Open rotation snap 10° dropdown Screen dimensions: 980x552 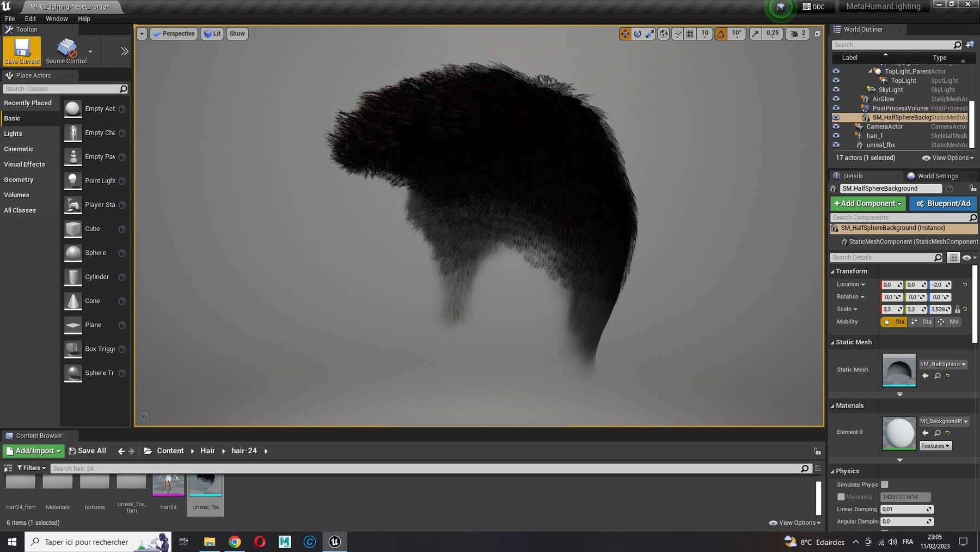pos(736,34)
